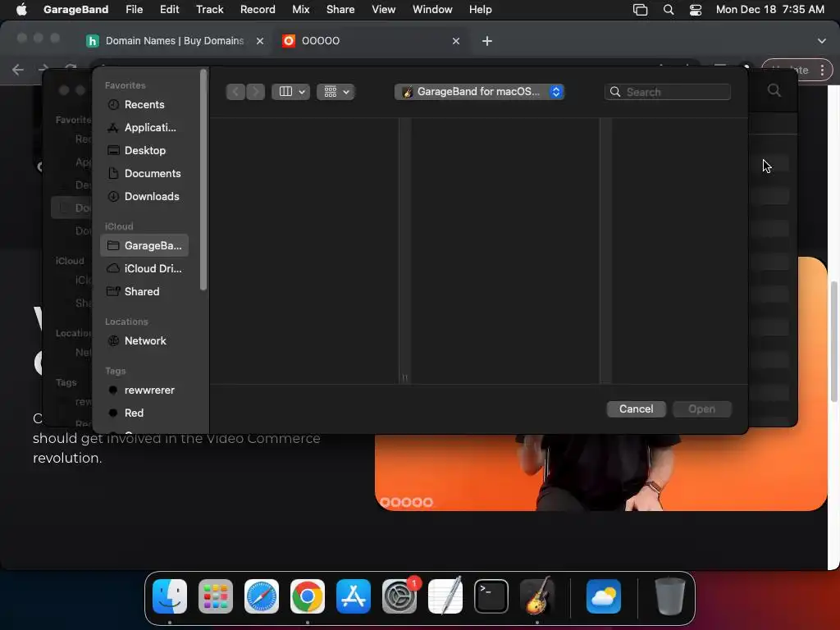Viewport: 840px width, 630px height.
Task: Click the Search field in the file dialog
Action: point(668,92)
